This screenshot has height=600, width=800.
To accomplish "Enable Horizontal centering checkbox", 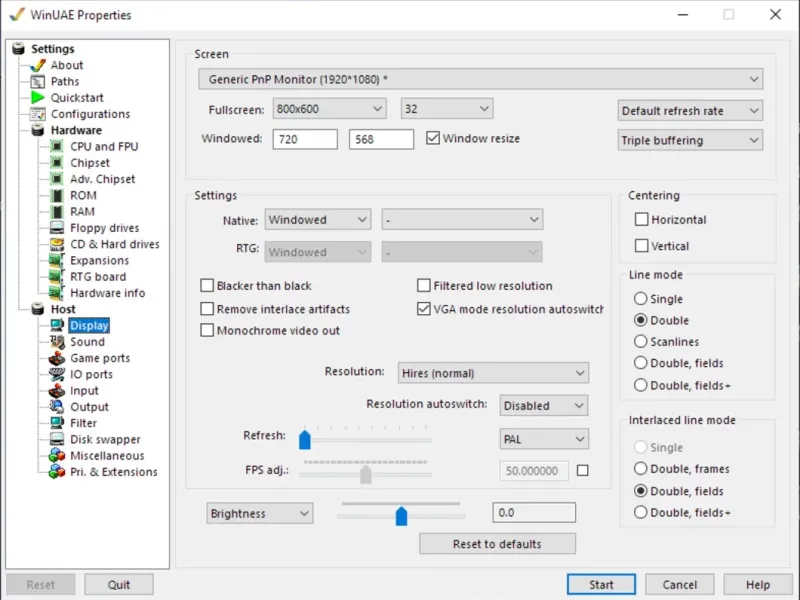I will click(x=641, y=219).
